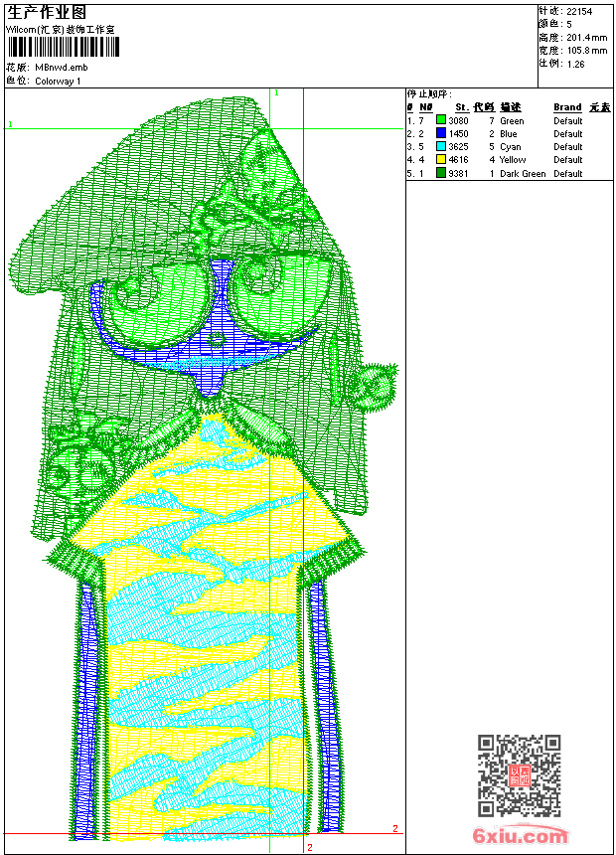Select the 'Cyan' description text
616x855 pixels.
click(511, 147)
